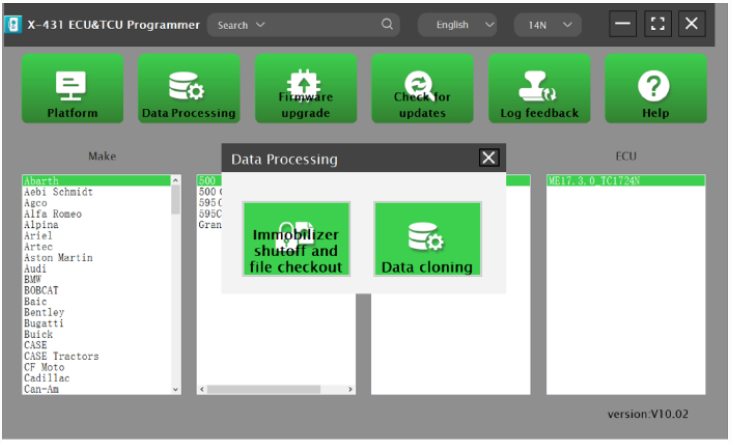Select Immobilizer shutoff and file checkout
The height and width of the screenshot is (444, 732).
(296, 239)
